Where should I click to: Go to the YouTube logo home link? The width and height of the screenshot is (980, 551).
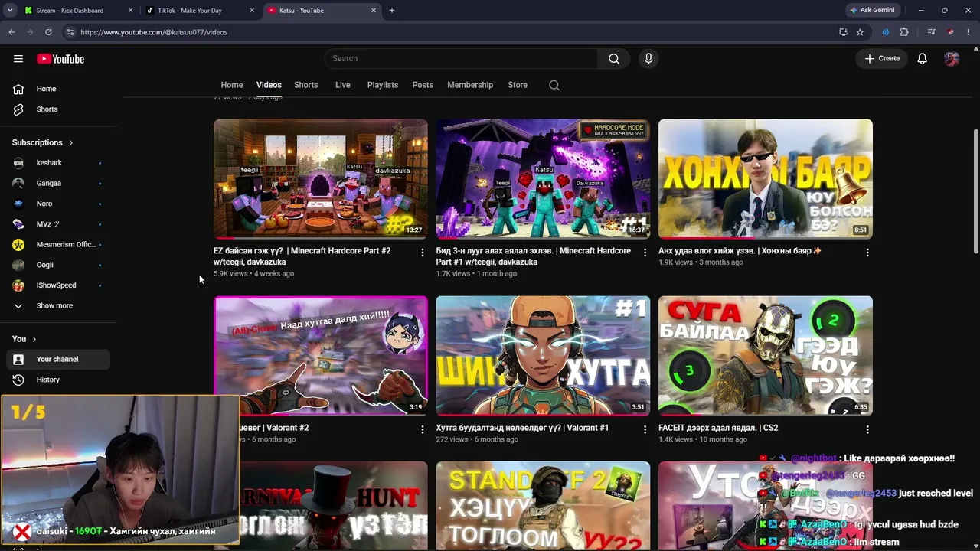click(x=60, y=59)
